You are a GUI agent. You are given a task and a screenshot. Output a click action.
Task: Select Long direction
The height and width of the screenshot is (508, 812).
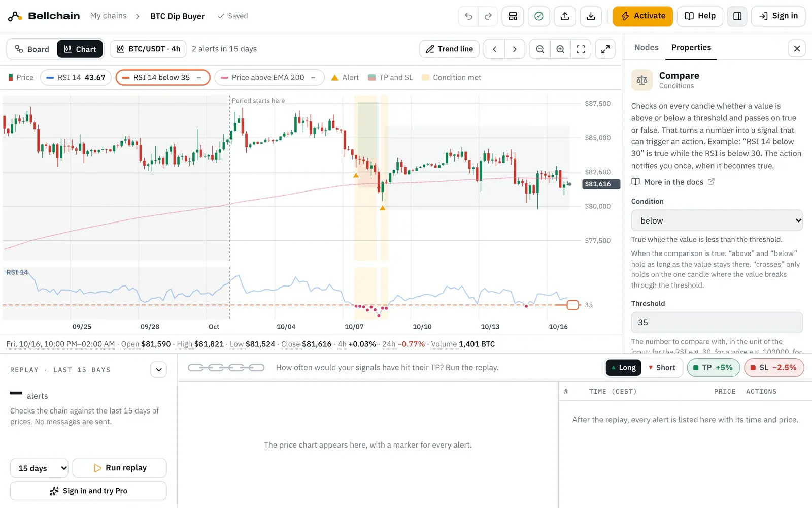[624, 368]
